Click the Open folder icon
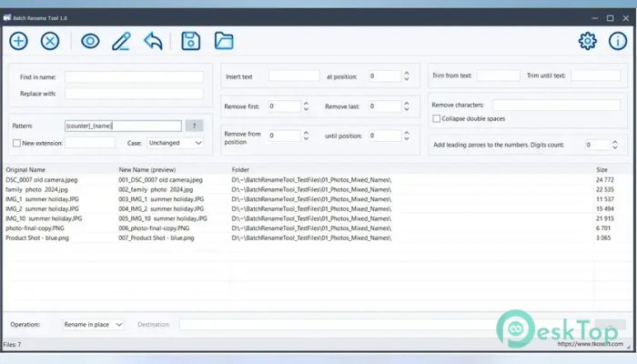 [x=224, y=41]
